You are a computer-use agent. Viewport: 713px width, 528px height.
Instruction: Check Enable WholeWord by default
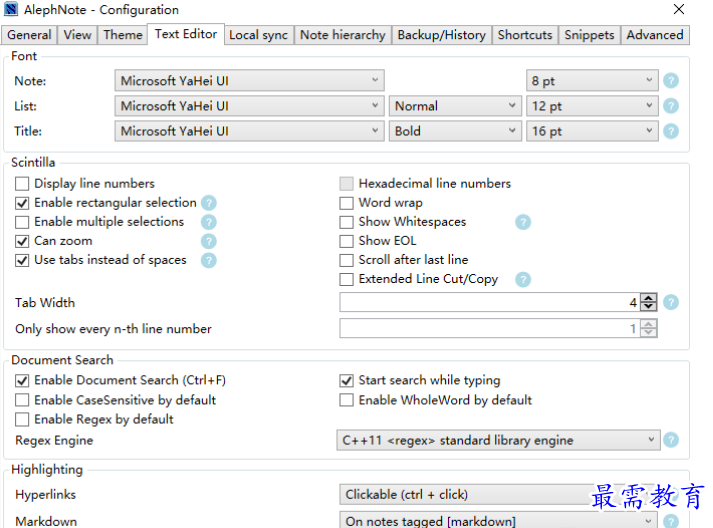tap(346, 400)
